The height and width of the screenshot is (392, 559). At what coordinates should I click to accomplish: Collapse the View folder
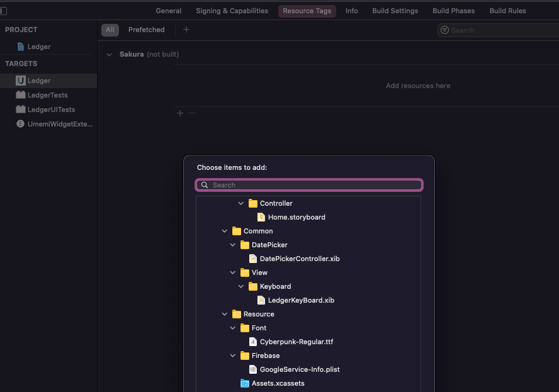(x=233, y=272)
